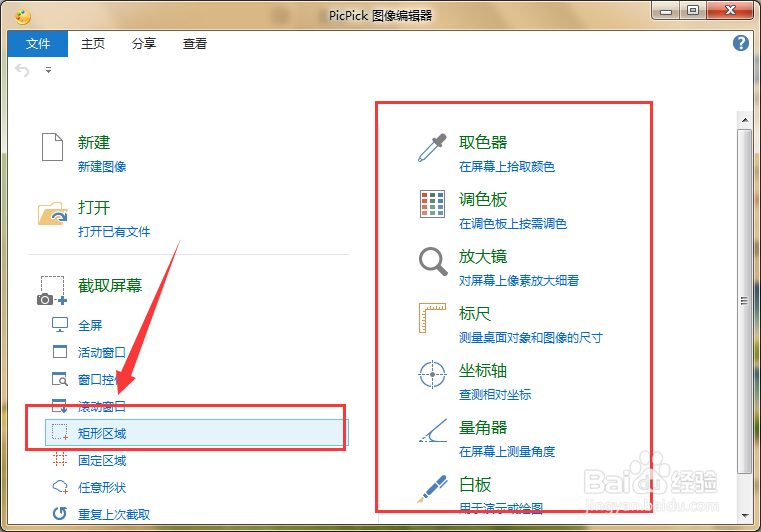
Task: Click the Undo arrow in quick access toolbar
Action: click(22, 70)
